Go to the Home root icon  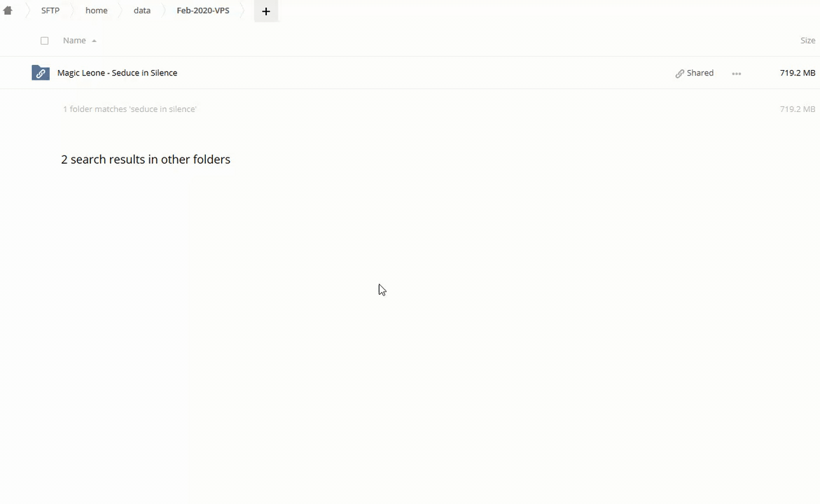click(x=8, y=10)
